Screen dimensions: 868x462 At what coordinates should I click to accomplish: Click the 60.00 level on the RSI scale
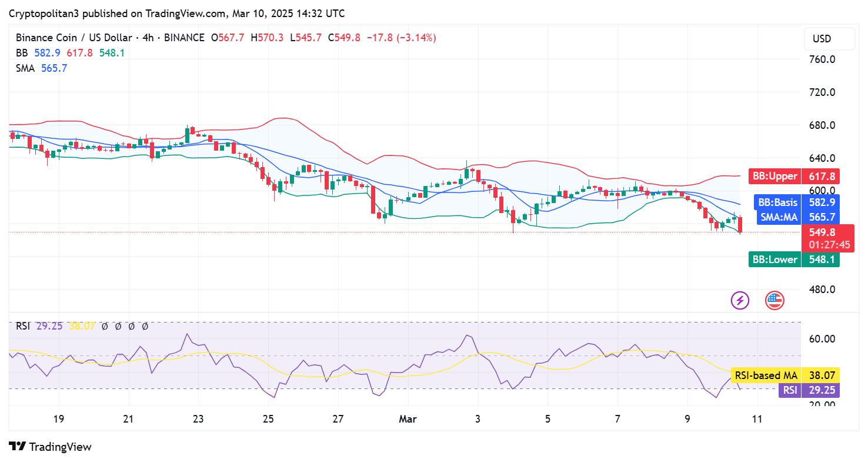pyautogui.click(x=824, y=339)
